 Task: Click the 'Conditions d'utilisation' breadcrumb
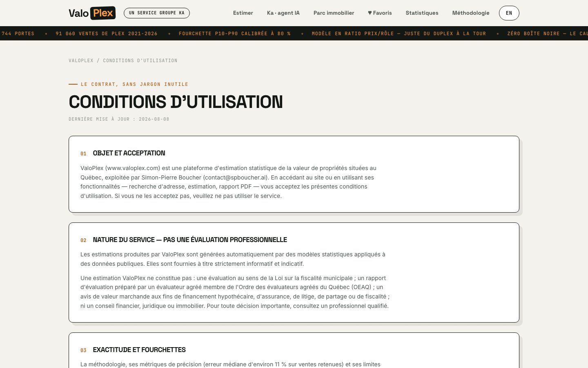click(140, 61)
